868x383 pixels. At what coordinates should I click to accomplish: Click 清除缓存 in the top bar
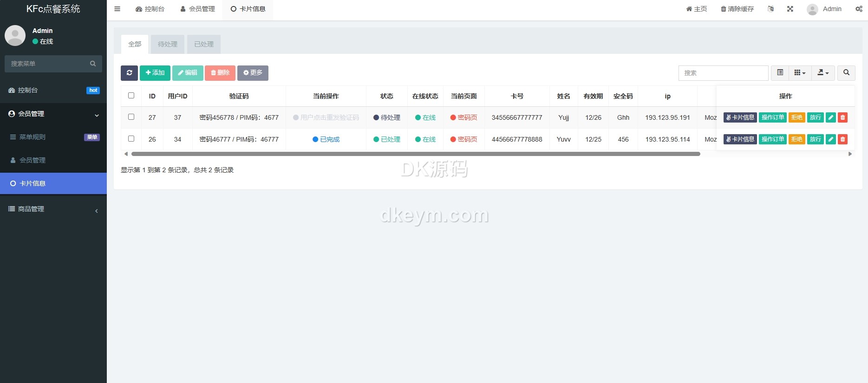(x=737, y=9)
